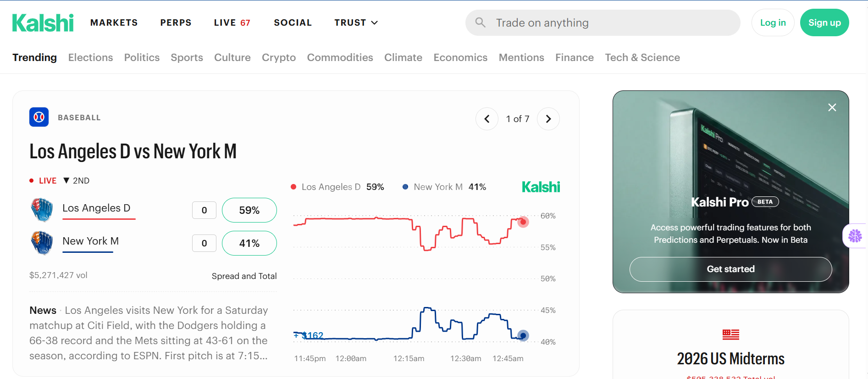Go to previous featured market arrow
Image resolution: width=868 pixels, height=379 pixels.
tap(487, 119)
